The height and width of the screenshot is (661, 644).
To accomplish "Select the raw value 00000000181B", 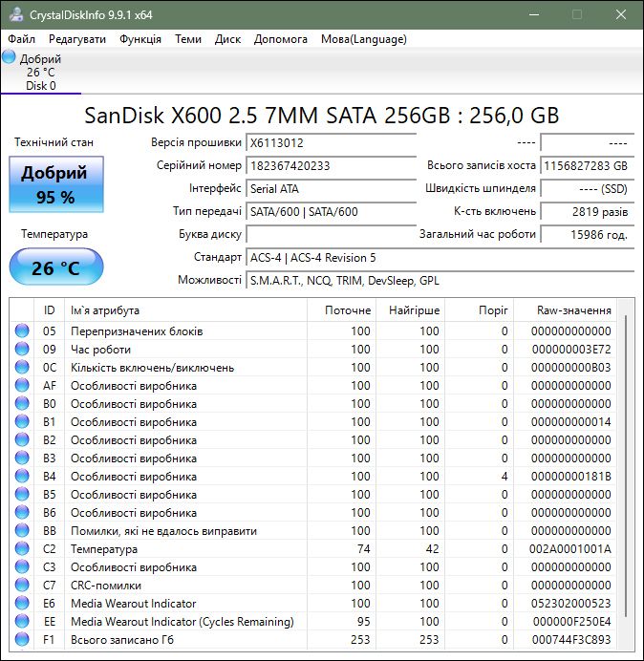I will pyautogui.click(x=571, y=477).
